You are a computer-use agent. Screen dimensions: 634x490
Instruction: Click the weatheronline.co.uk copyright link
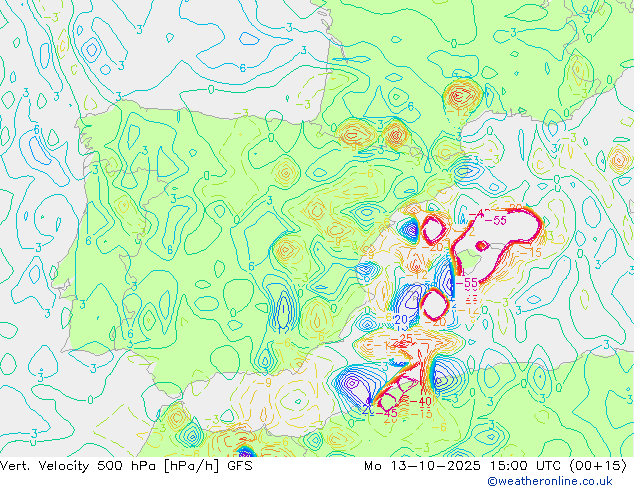point(550,481)
